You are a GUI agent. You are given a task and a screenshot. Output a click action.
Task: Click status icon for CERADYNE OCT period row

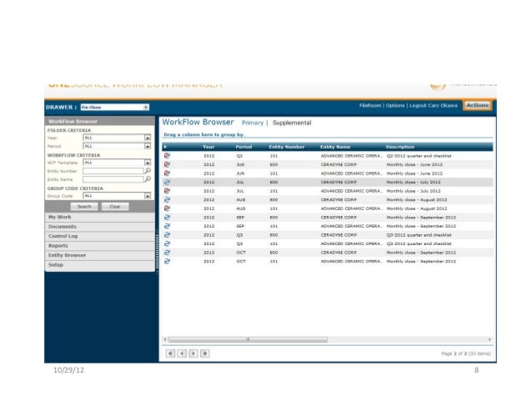point(167,253)
